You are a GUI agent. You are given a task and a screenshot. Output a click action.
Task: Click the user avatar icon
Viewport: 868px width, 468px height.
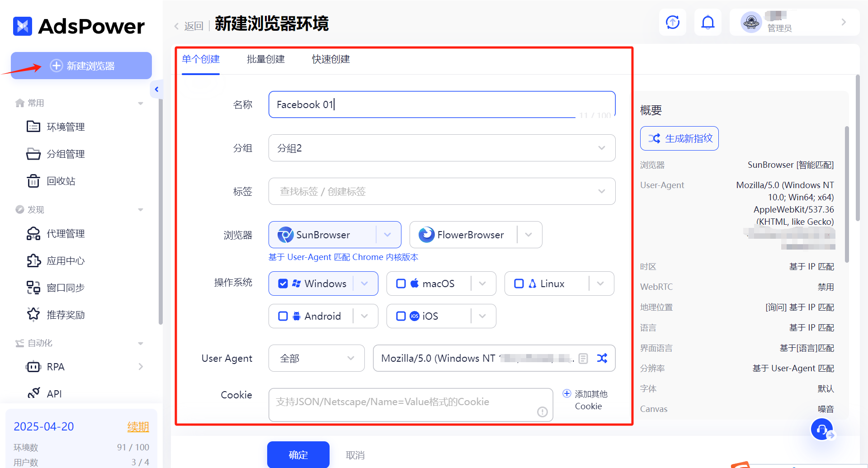click(x=751, y=22)
